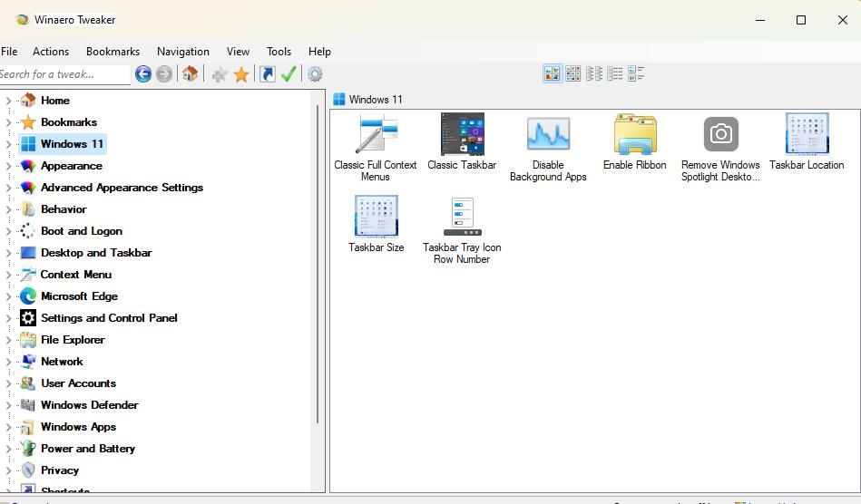Select Boot and Logon in the tree
The width and height of the screenshot is (861, 504).
[x=82, y=231]
